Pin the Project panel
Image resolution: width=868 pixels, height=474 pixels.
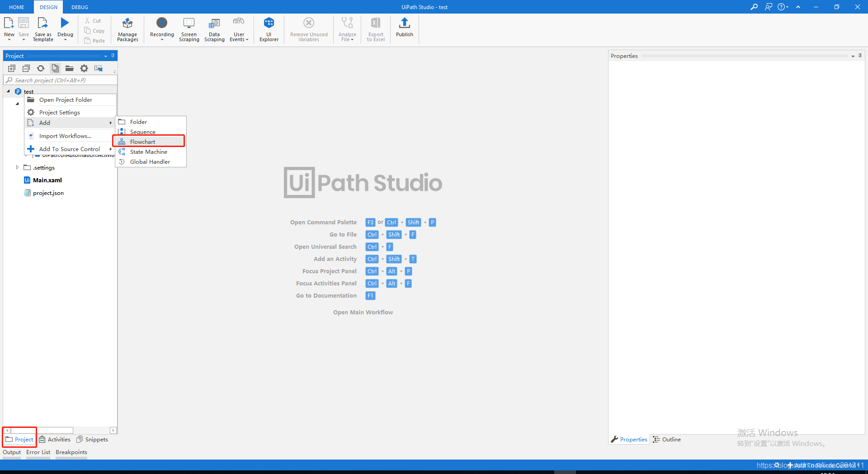(113, 56)
